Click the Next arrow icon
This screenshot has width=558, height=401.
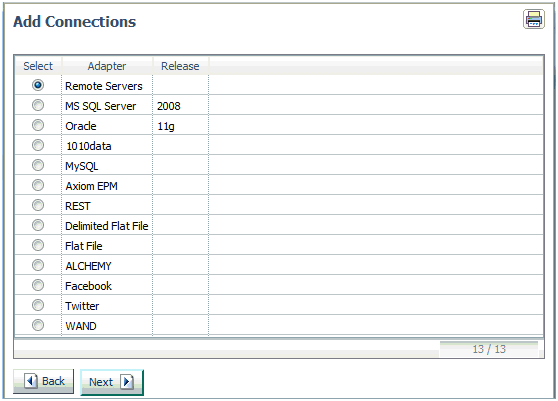[x=127, y=382]
